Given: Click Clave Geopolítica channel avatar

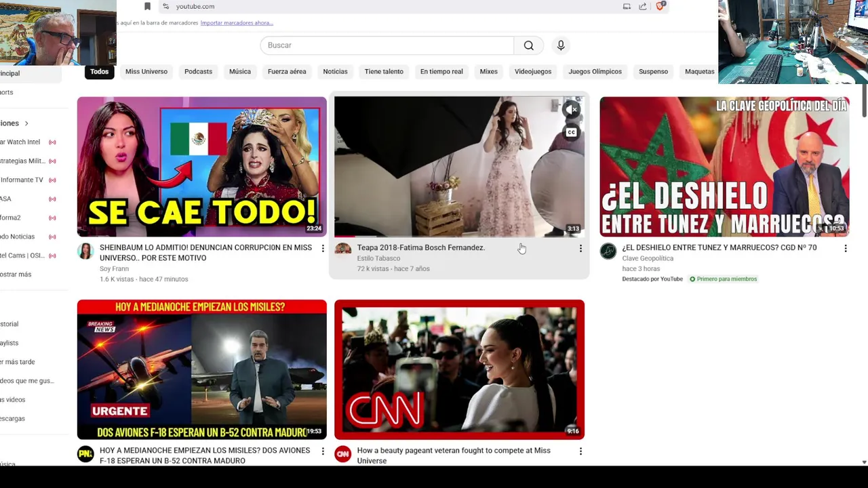Looking at the screenshot, I should [x=608, y=251].
